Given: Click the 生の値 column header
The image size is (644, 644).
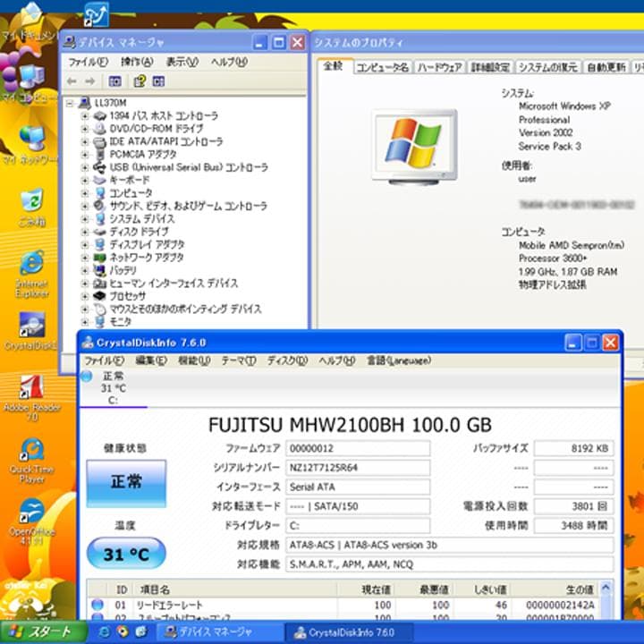Looking at the screenshot, I should coord(555,589).
